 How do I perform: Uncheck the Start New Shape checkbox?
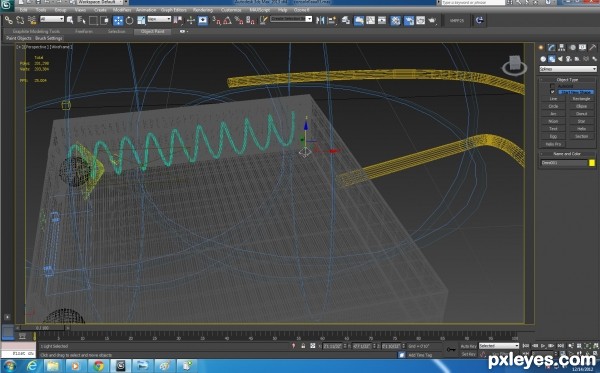coord(552,92)
